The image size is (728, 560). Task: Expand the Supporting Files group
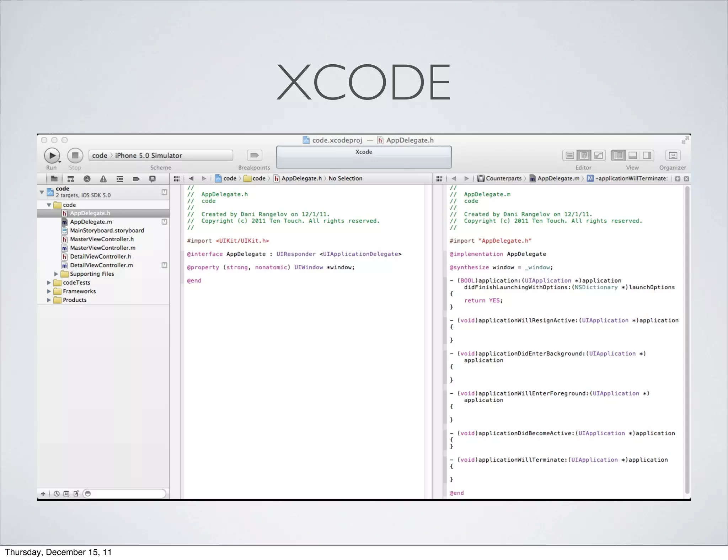coord(56,274)
